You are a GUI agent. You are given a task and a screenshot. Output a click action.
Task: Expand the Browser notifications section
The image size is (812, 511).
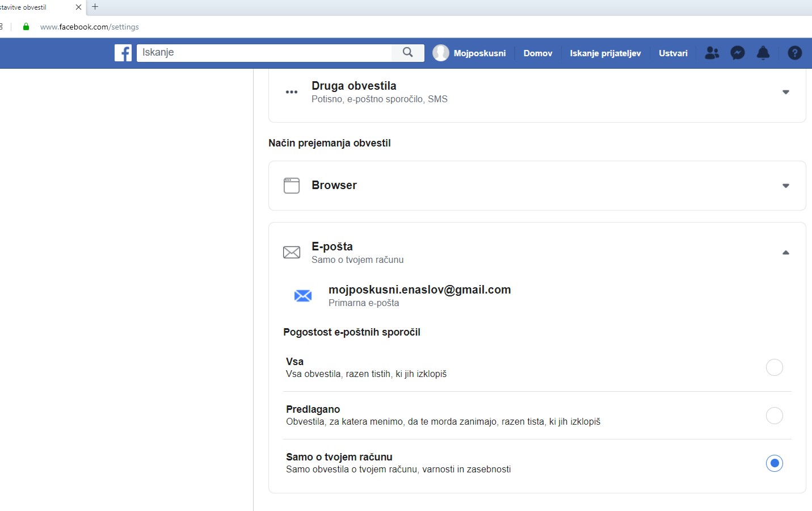coord(785,186)
